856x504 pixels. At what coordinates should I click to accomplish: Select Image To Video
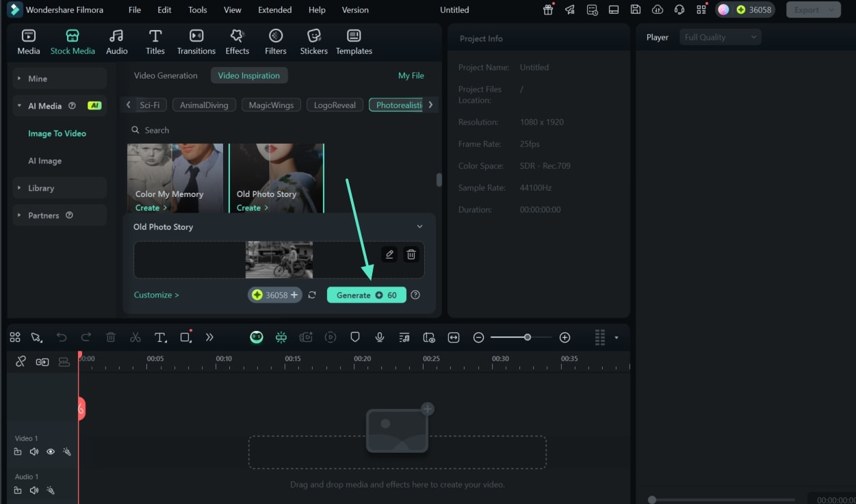[x=57, y=133]
